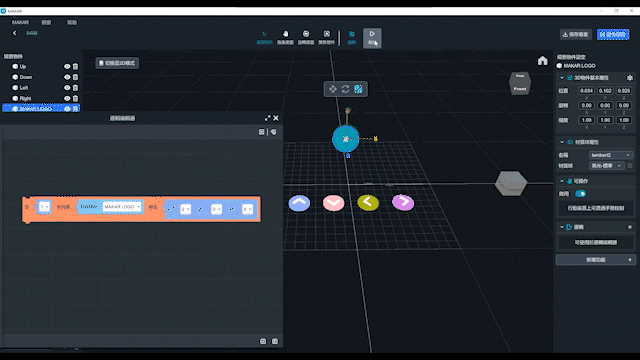Delete the MAKAR LOGO object with trash icon

pos(76,109)
